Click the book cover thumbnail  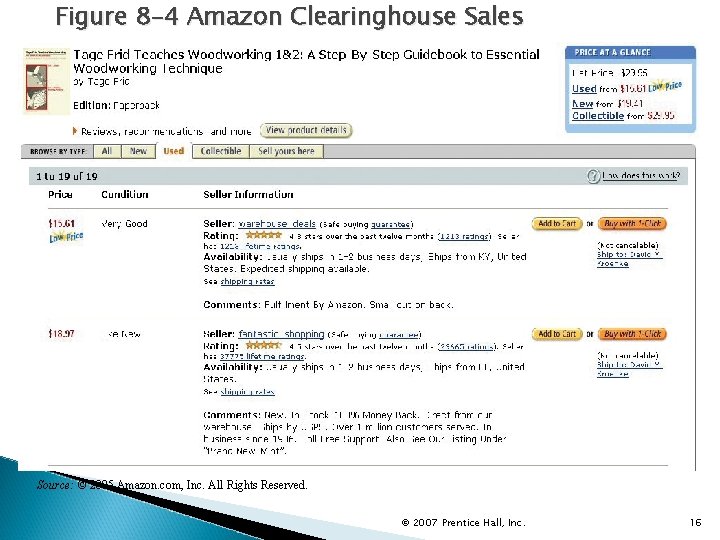[x=43, y=81]
